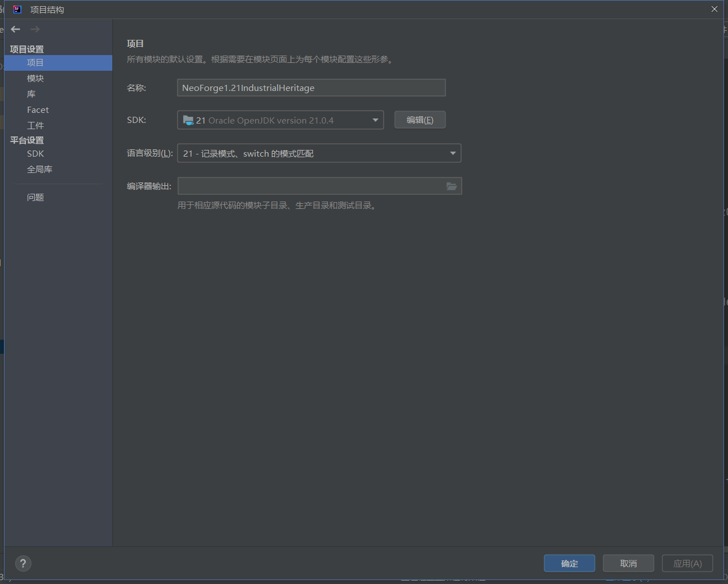Click the IntelliJ icon in title bar
Screen dimensions: 728x584
(17, 10)
